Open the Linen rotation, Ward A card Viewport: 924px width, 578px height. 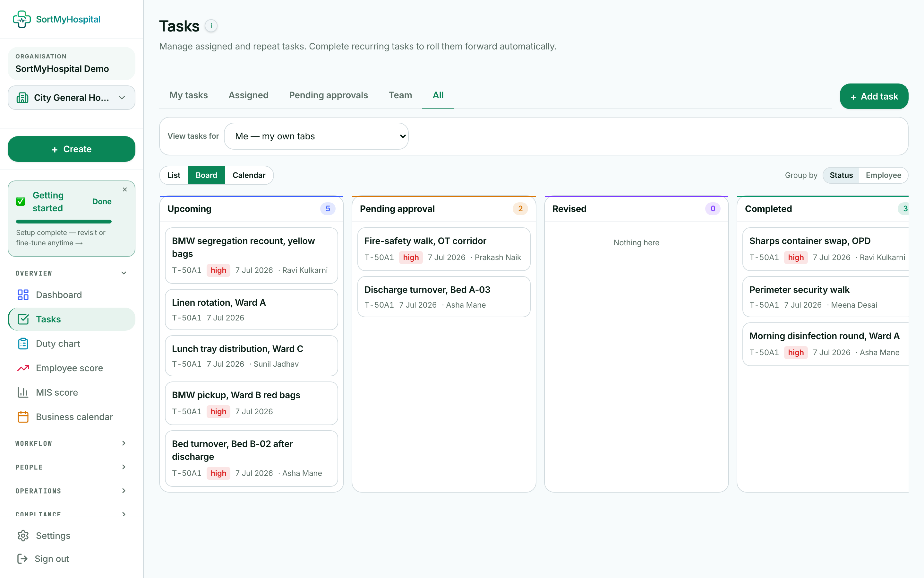click(x=251, y=309)
